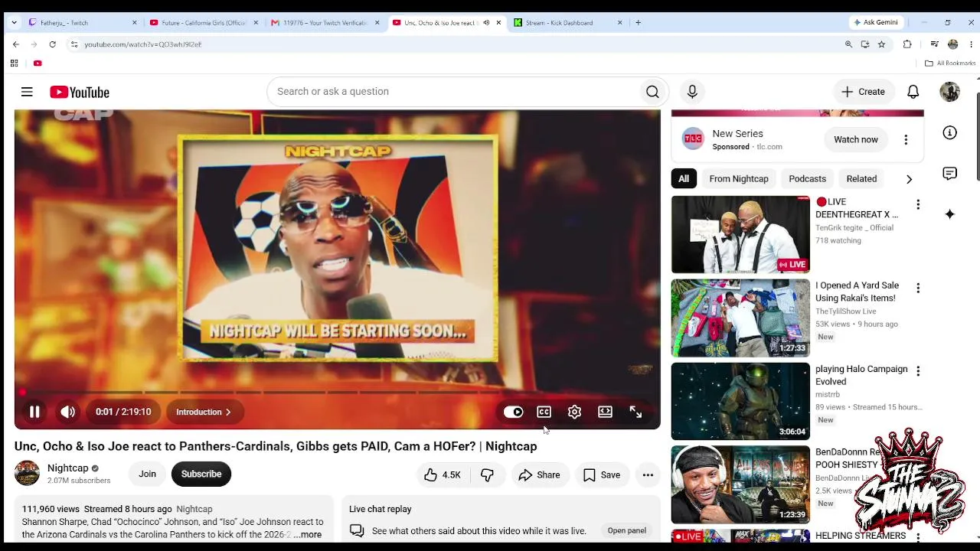Open Ask Gemini

click(x=875, y=23)
